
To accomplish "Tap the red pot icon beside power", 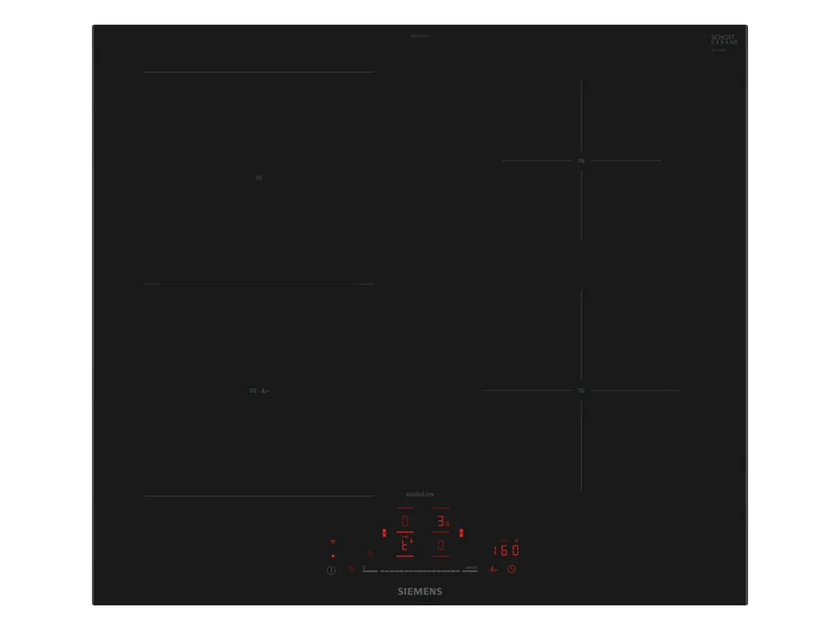I will pos(351,569).
